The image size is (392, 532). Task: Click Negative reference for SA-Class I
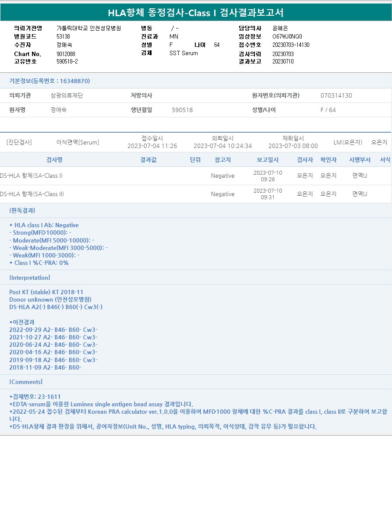coord(222,176)
